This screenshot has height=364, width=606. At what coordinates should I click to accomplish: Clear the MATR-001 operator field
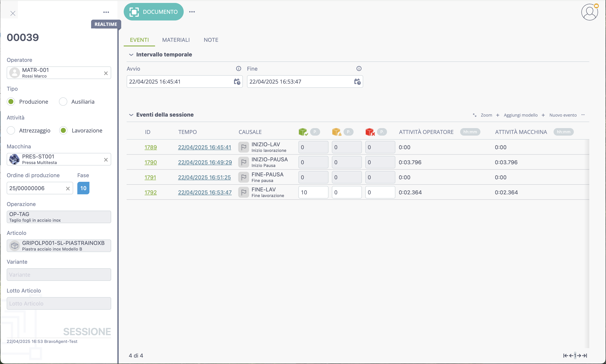106,73
